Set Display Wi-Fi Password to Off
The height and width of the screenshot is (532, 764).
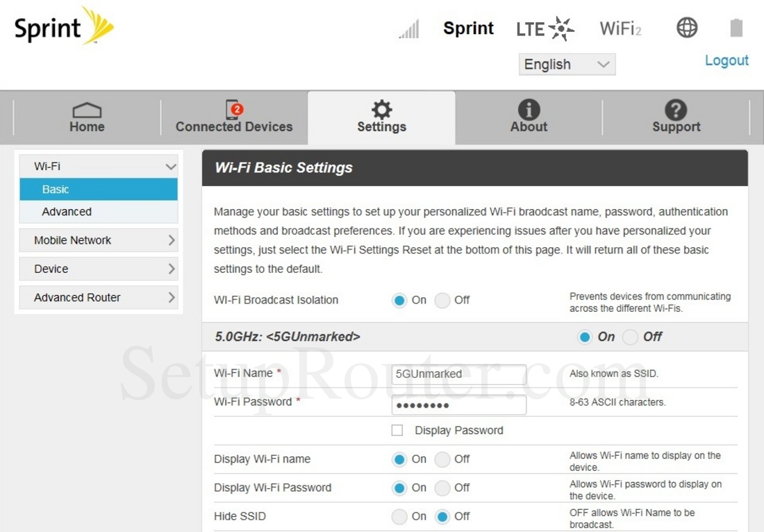(442, 488)
